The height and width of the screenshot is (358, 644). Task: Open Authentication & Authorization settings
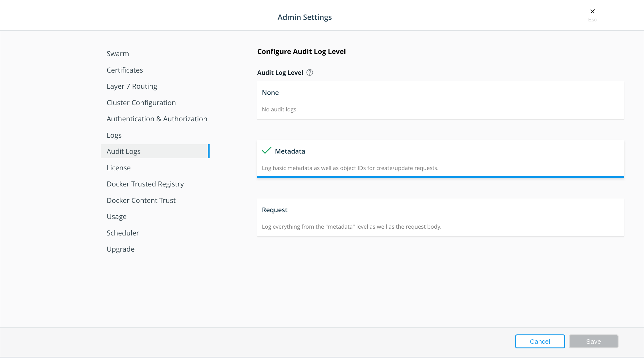[x=157, y=119]
